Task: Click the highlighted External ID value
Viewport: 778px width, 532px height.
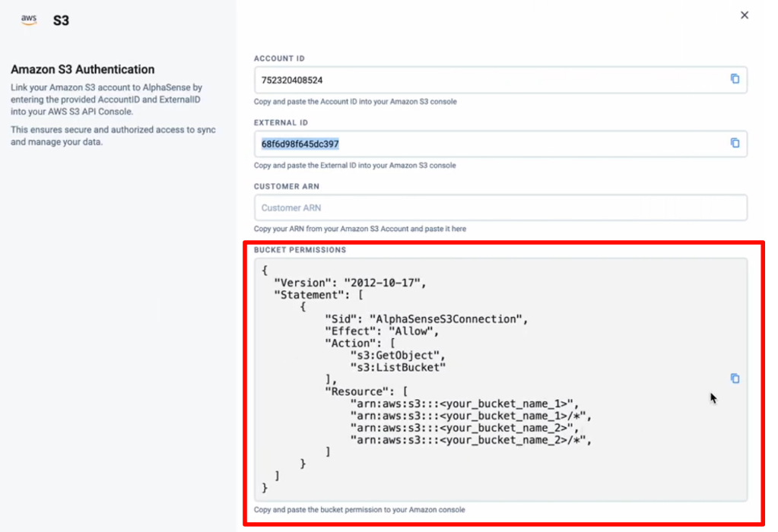Action: pyautogui.click(x=300, y=144)
